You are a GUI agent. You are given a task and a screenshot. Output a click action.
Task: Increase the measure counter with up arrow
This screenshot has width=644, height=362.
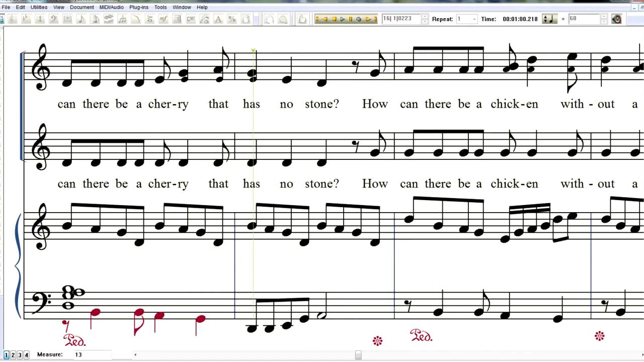coord(425,17)
